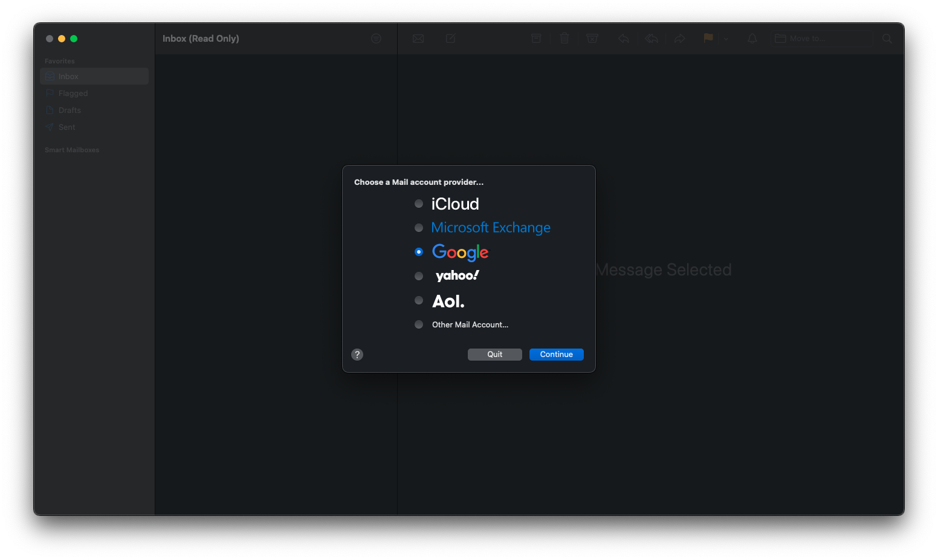Image resolution: width=938 pixels, height=560 pixels.
Task: Click the orange Flag icon
Action: click(708, 38)
